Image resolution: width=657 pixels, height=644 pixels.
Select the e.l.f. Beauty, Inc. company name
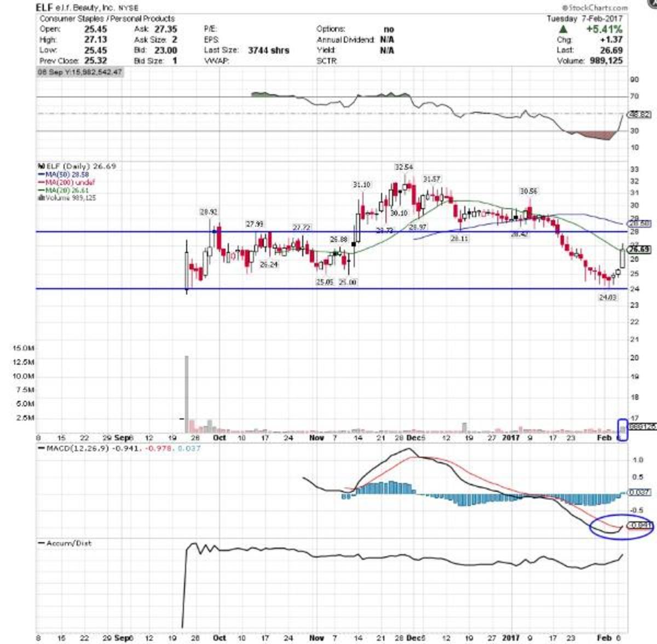click(x=85, y=8)
